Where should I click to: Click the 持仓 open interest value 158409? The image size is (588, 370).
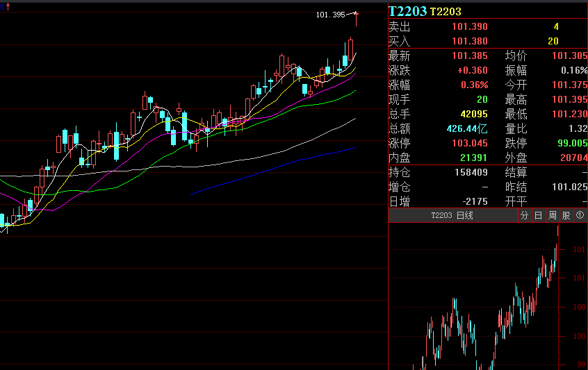coord(470,172)
